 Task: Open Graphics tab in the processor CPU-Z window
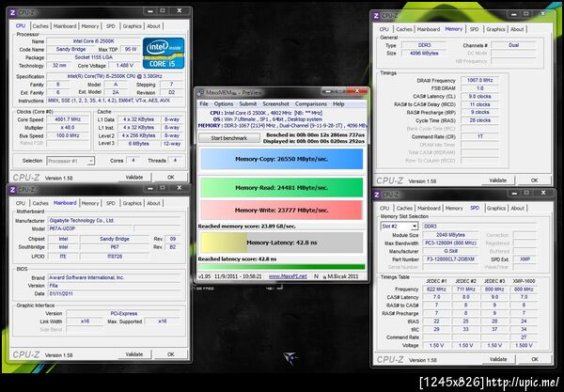tap(132, 26)
